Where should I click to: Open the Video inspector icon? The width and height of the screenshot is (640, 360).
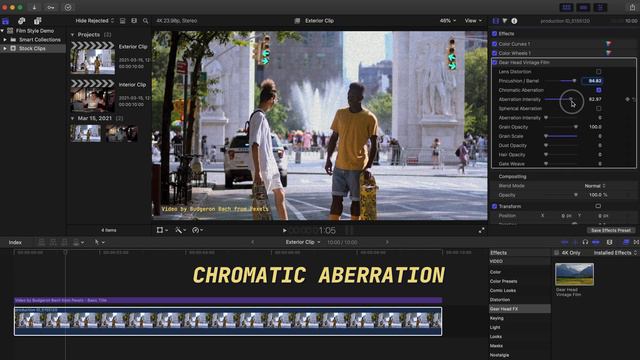(x=496, y=21)
